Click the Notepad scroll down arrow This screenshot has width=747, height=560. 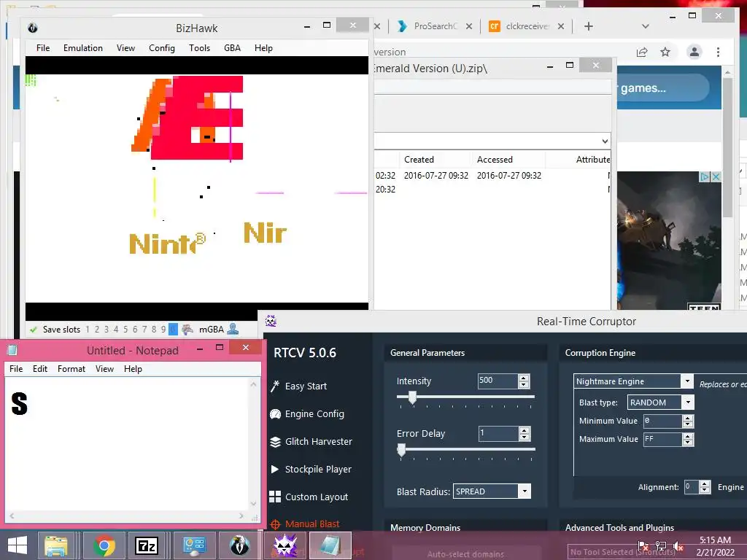point(253,504)
